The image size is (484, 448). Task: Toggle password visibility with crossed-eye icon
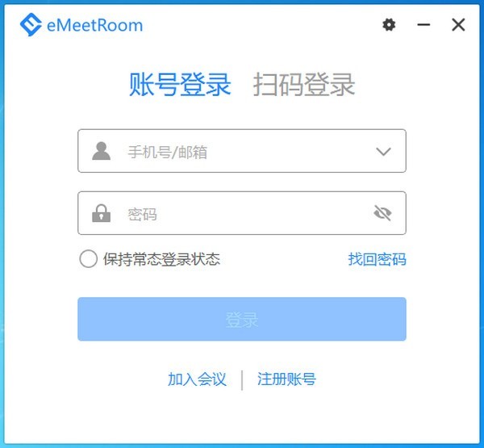pyautogui.click(x=382, y=213)
